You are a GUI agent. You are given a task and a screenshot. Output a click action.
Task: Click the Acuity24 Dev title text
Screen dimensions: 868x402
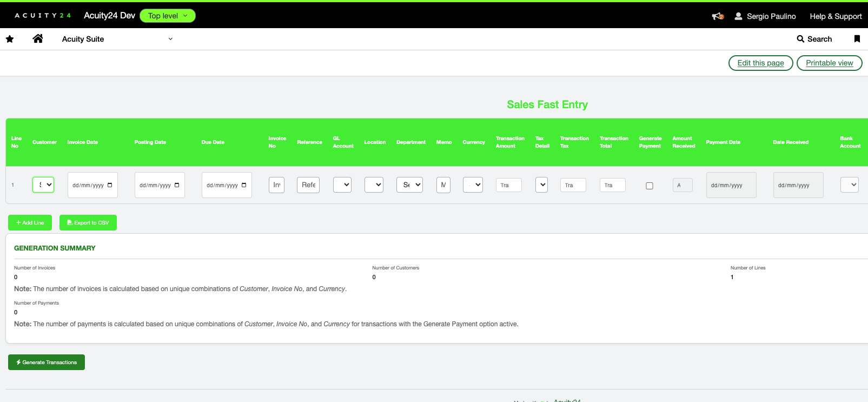point(109,16)
